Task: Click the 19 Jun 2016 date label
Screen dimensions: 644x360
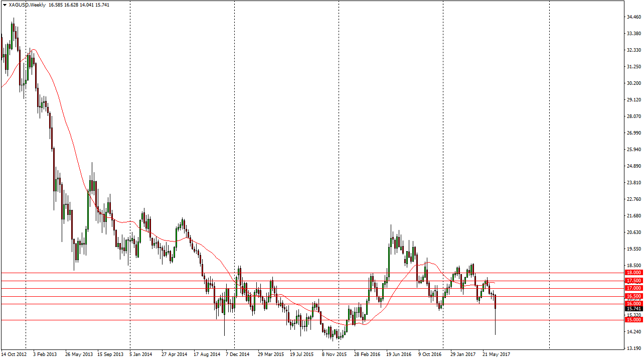Action: coord(399,354)
